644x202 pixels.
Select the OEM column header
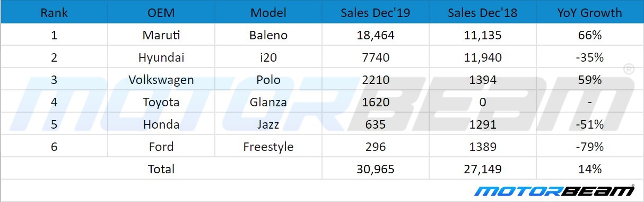[x=161, y=13]
